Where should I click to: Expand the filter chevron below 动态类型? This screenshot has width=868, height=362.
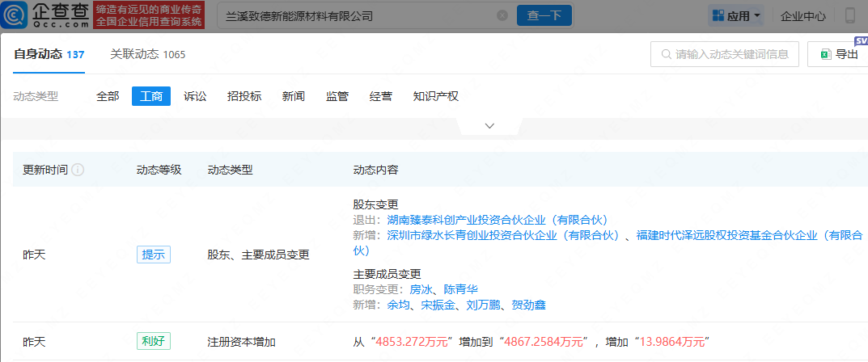pyautogui.click(x=489, y=126)
